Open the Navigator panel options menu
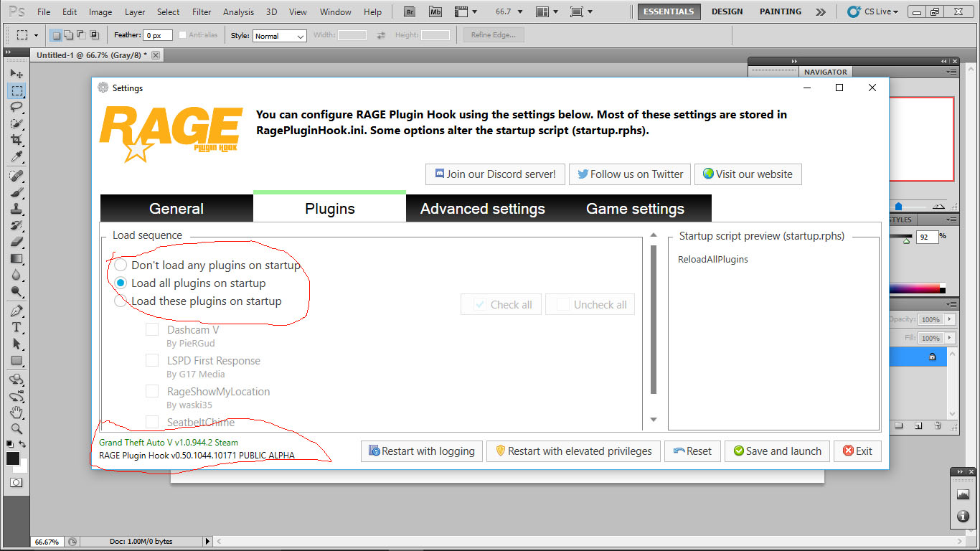 (951, 72)
